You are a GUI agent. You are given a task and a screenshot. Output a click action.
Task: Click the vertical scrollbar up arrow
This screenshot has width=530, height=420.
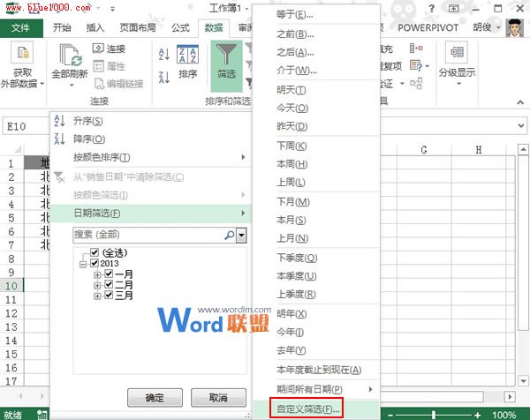523,149
